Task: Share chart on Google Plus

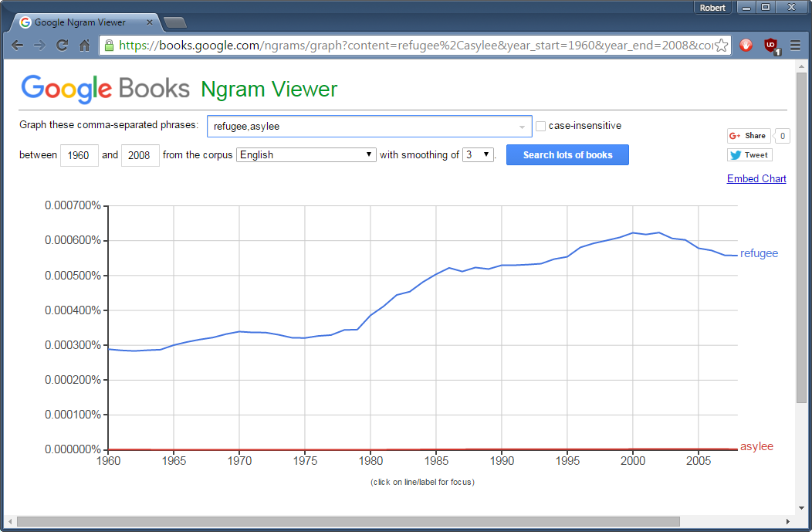Action: pyautogui.click(x=748, y=136)
